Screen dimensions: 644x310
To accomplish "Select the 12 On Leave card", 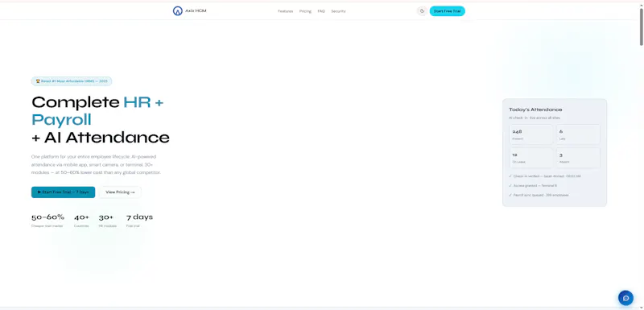I will (x=531, y=158).
